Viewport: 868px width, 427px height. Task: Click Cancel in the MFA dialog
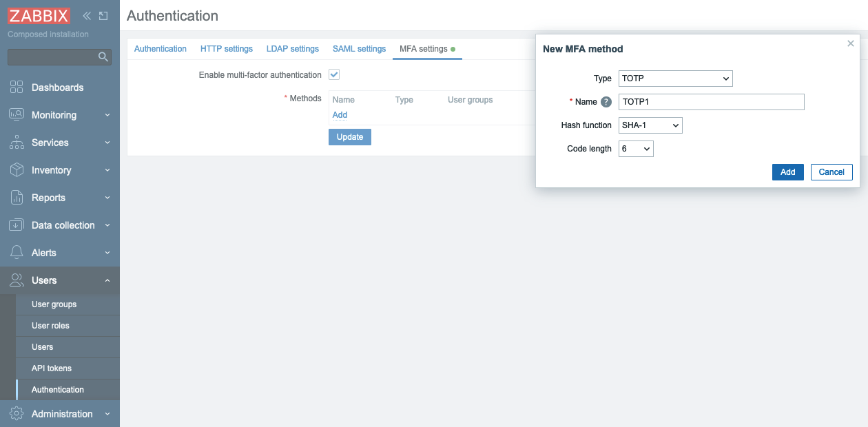pyautogui.click(x=831, y=172)
